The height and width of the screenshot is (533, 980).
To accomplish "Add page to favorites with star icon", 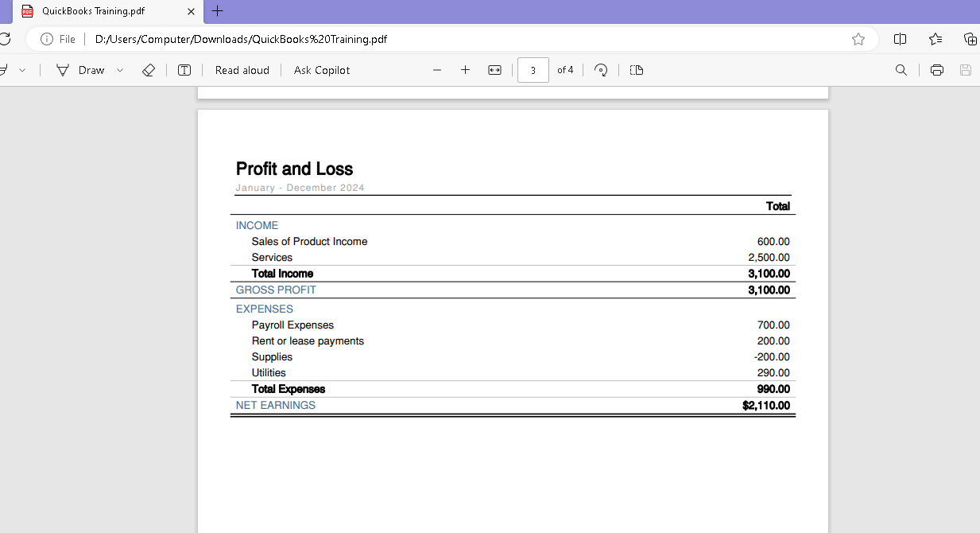I will tap(858, 39).
